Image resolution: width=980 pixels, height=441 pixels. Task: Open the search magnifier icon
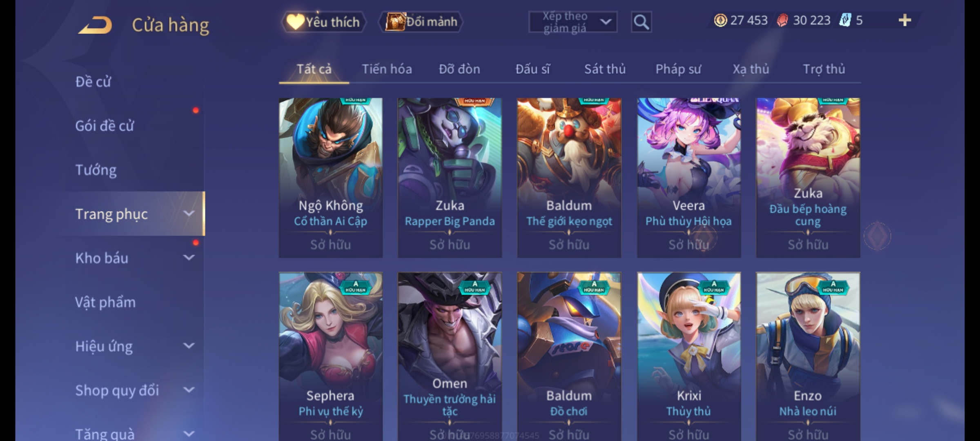pos(641,22)
